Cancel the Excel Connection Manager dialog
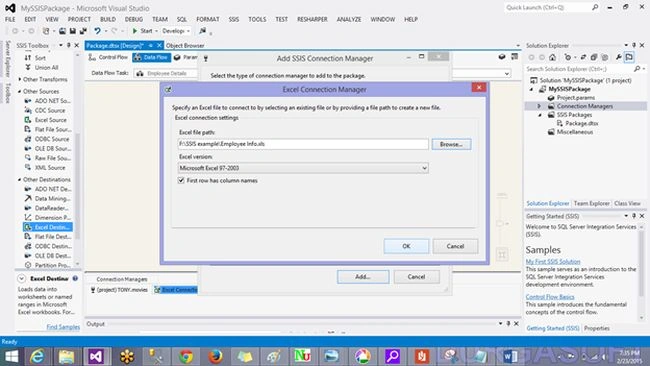650x366 pixels. coord(455,246)
